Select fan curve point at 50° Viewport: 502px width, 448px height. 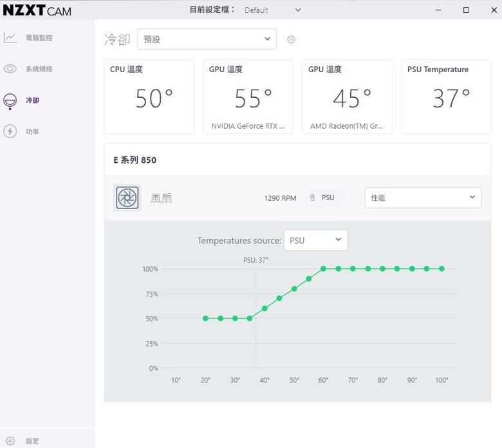pyautogui.click(x=294, y=289)
